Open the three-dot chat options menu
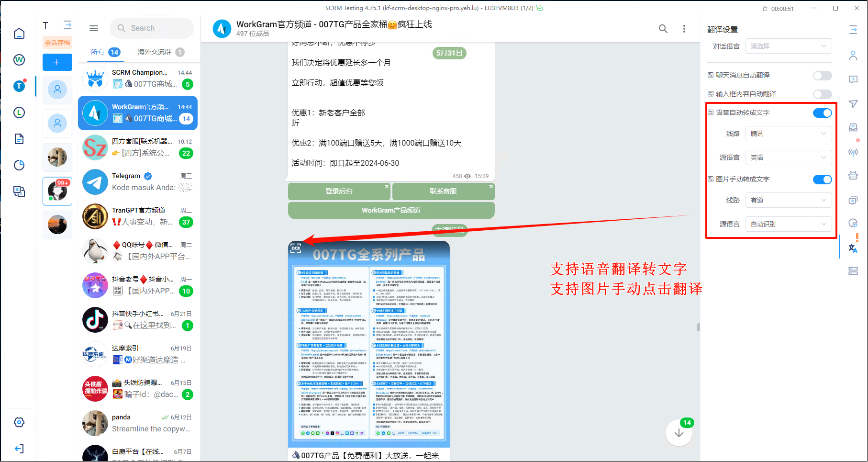 tap(684, 29)
